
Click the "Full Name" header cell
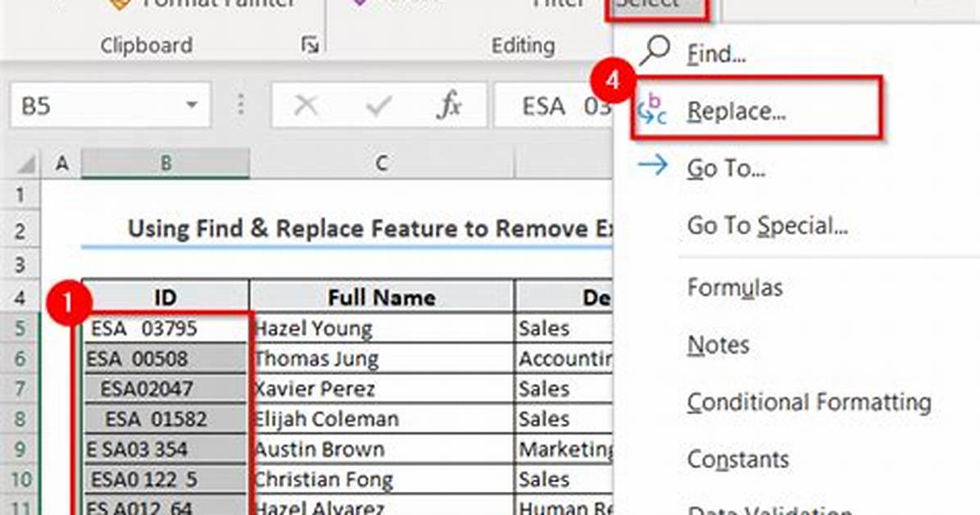[x=382, y=297]
